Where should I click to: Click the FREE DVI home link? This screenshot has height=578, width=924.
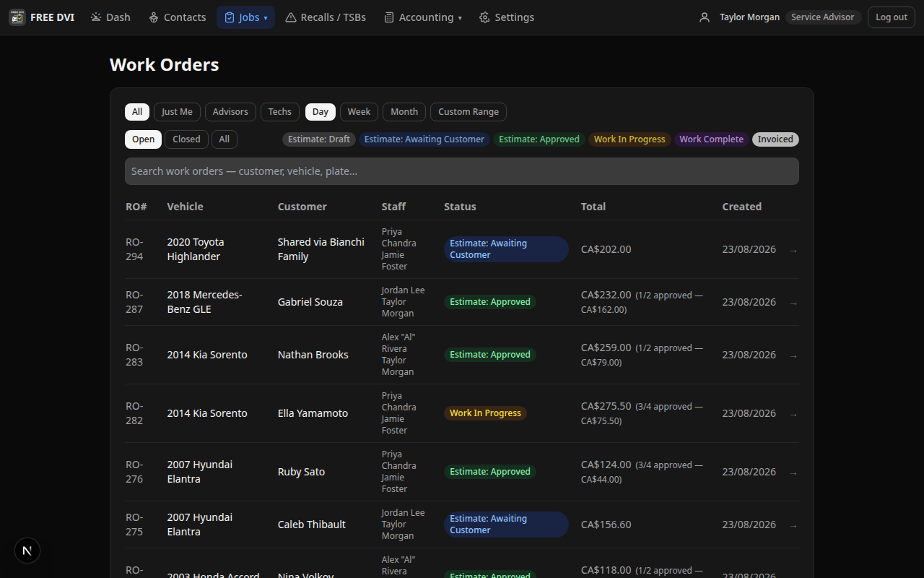[x=42, y=17]
